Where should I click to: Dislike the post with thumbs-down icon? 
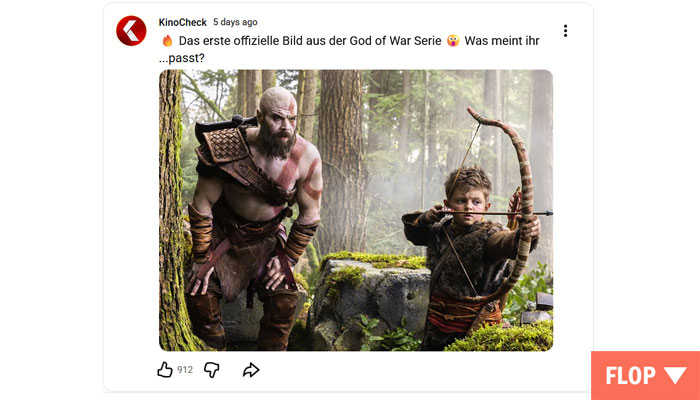coord(212,370)
